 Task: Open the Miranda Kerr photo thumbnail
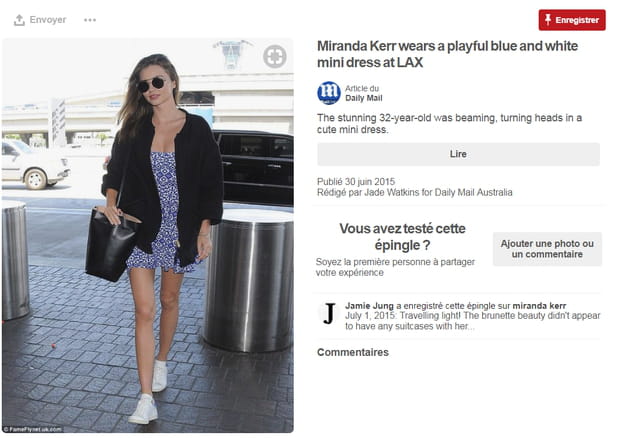(x=148, y=236)
